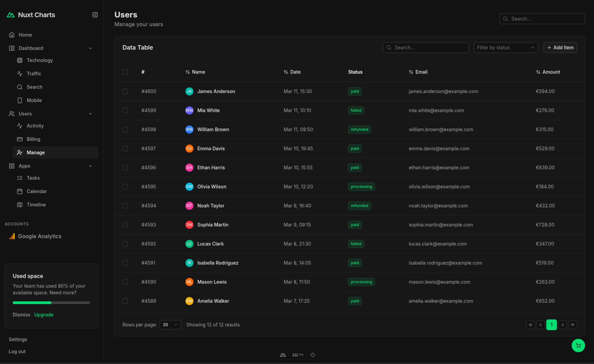Go to the last page of results
This screenshot has width=594, height=364.
pyautogui.click(x=573, y=325)
